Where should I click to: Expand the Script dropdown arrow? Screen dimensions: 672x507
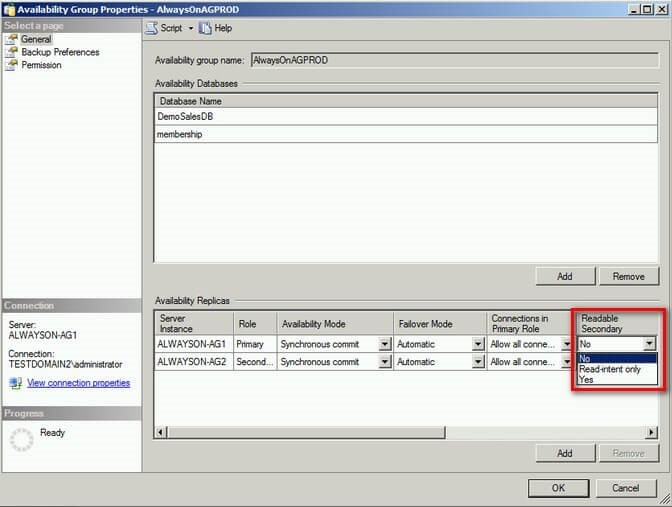190,28
